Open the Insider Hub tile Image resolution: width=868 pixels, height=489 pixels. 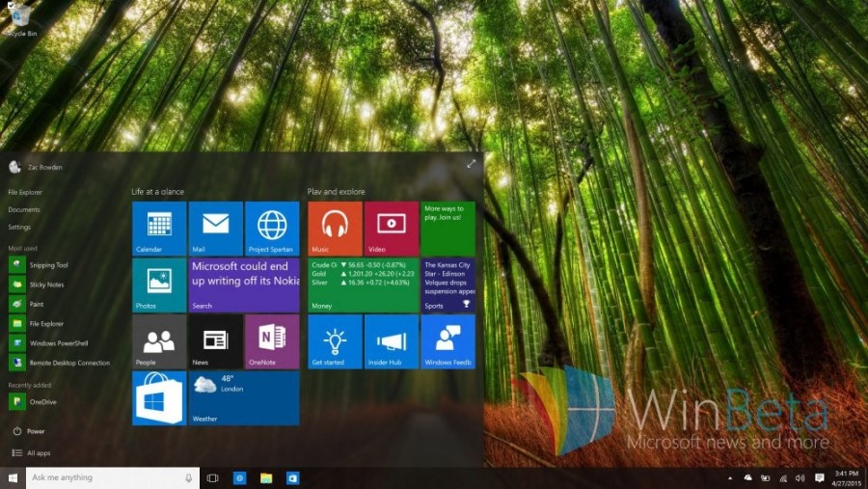point(391,340)
